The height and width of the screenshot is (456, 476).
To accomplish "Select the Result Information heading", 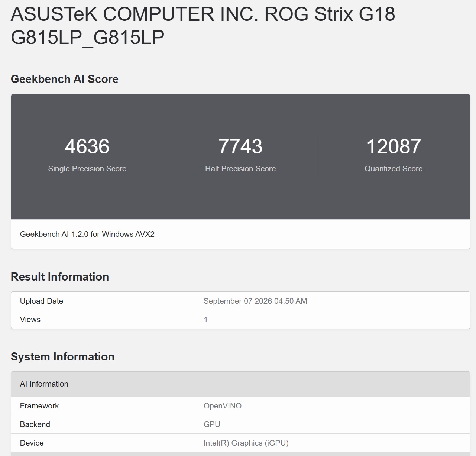I will 60,276.
